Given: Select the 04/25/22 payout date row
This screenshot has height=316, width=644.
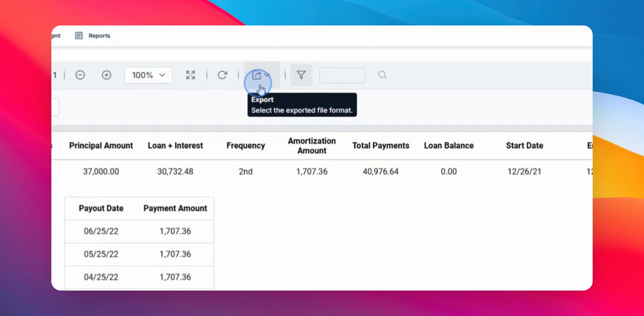Looking at the screenshot, I should click(139, 277).
